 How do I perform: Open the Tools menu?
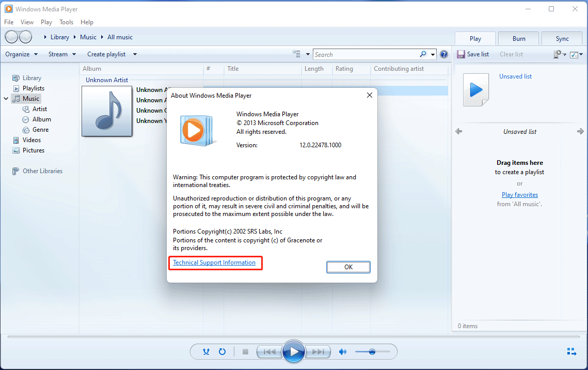coord(67,22)
